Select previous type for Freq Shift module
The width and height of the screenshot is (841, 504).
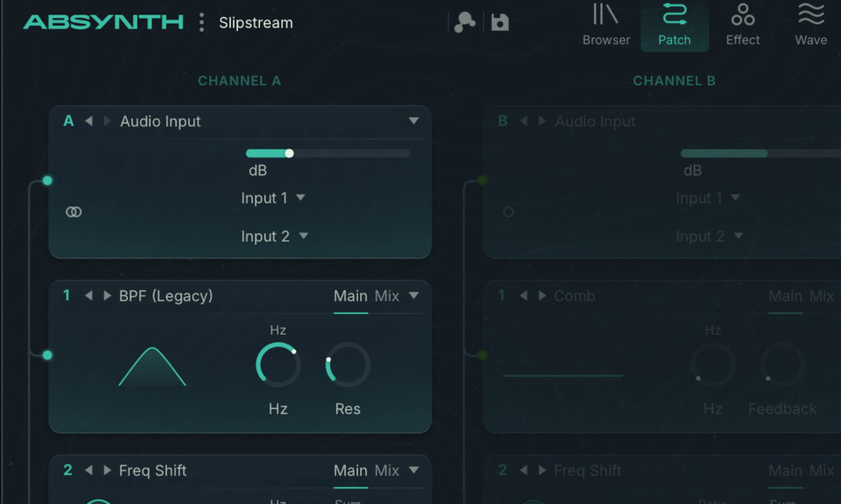[x=89, y=470]
